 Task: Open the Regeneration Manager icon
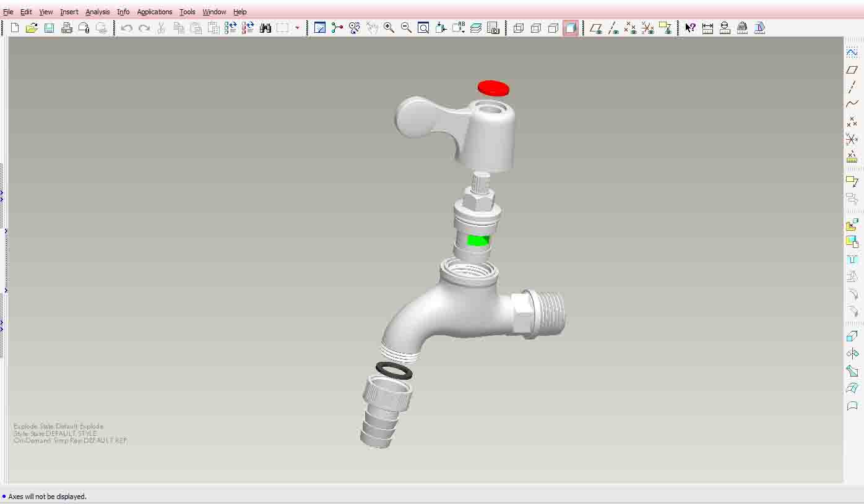tap(248, 28)
